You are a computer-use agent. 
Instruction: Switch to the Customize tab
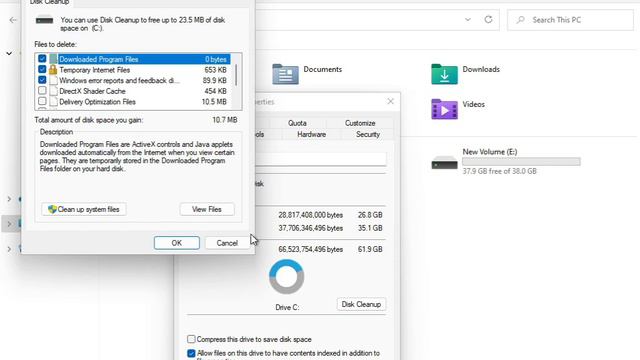click(360, 123)
